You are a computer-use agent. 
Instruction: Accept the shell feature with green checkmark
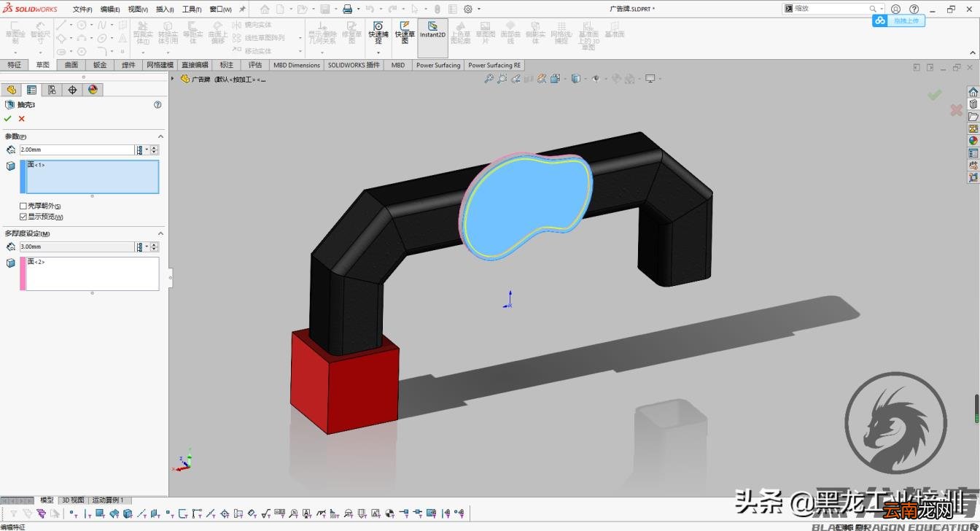(8, 118)
